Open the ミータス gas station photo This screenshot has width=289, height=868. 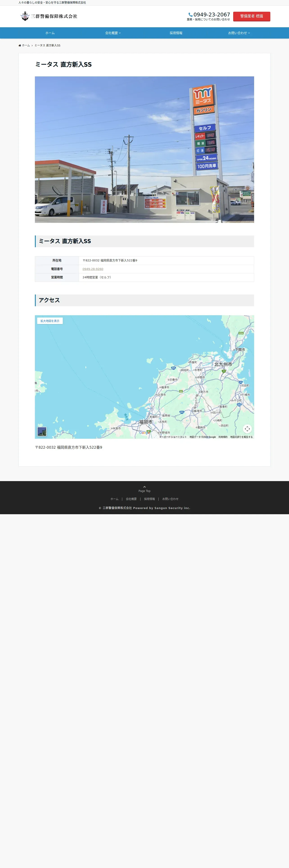(x=144, y=150)
